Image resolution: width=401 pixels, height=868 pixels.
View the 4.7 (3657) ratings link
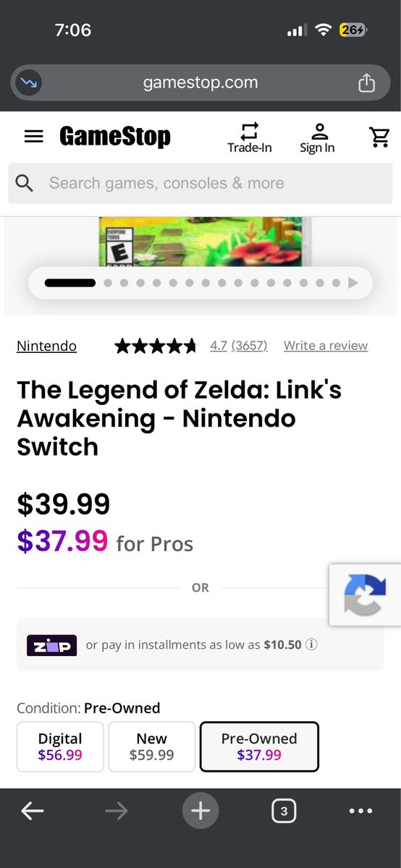click(239, 346)
